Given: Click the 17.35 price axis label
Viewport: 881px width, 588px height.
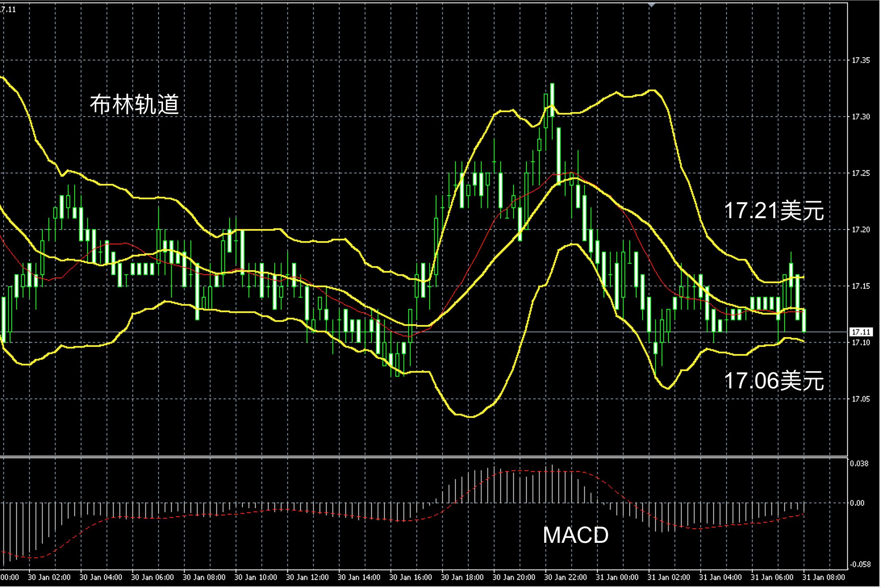Looking at the screenshot, I should pos(861,60).
